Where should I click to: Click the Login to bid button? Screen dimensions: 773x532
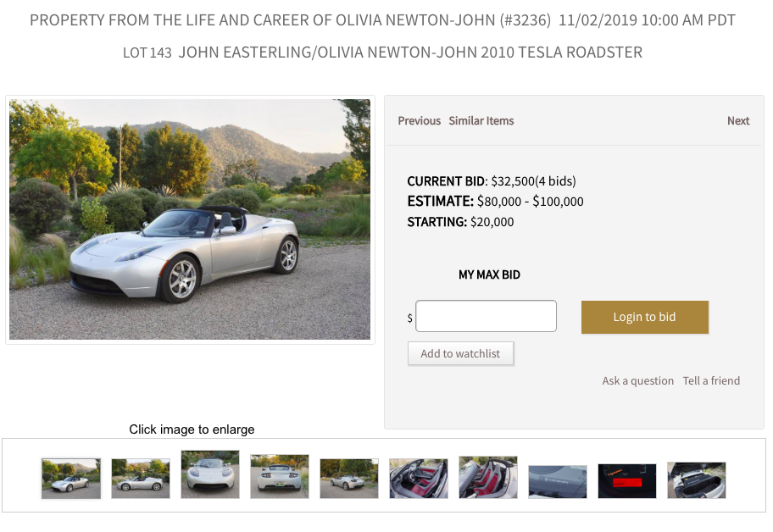pos(645,317)
